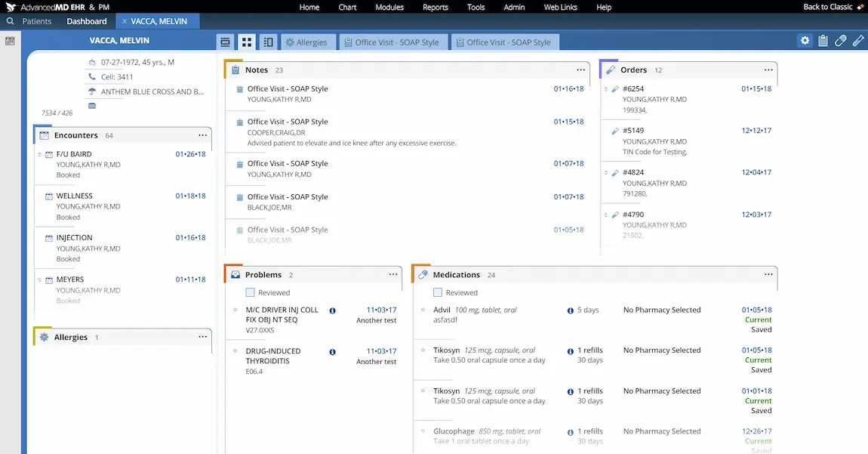Switch to the grid layout view icon
This screenshot has width=868, height=454.
[247, 42]
